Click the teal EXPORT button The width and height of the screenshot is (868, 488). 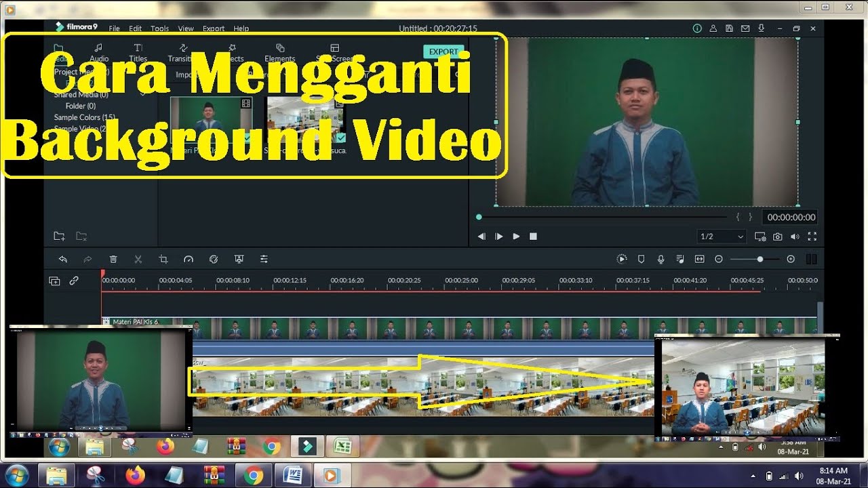point(444,52)
